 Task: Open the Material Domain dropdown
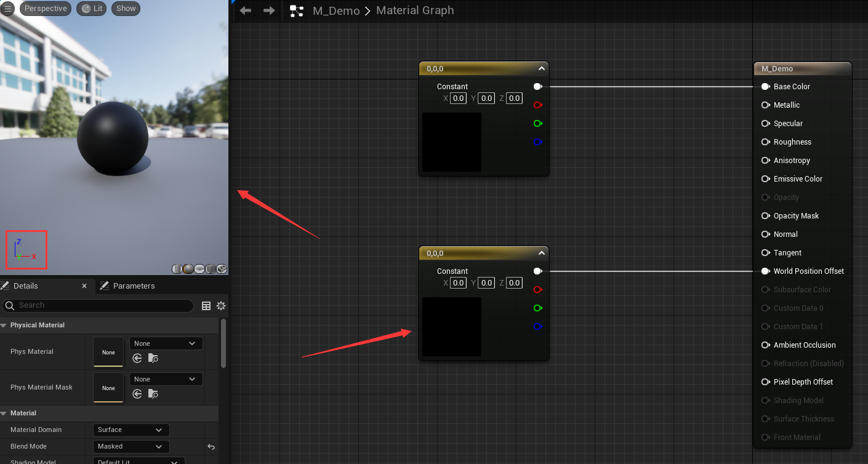pos(130,430)
